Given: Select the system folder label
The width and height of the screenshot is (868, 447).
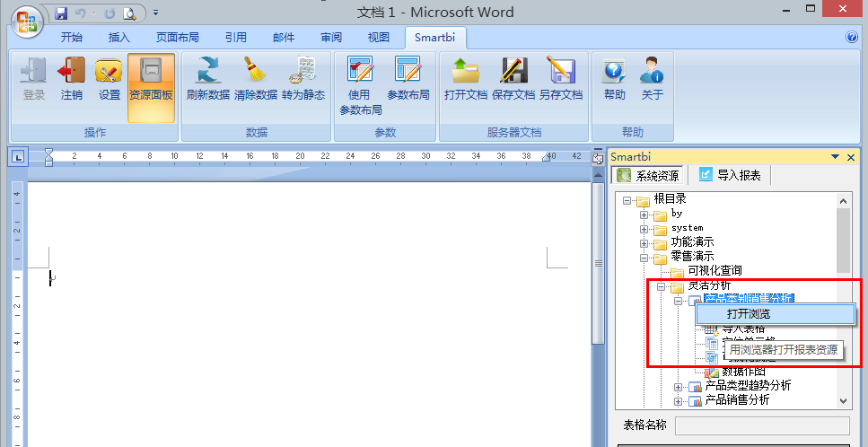Looking at the screenshot, I should (687, 228).
